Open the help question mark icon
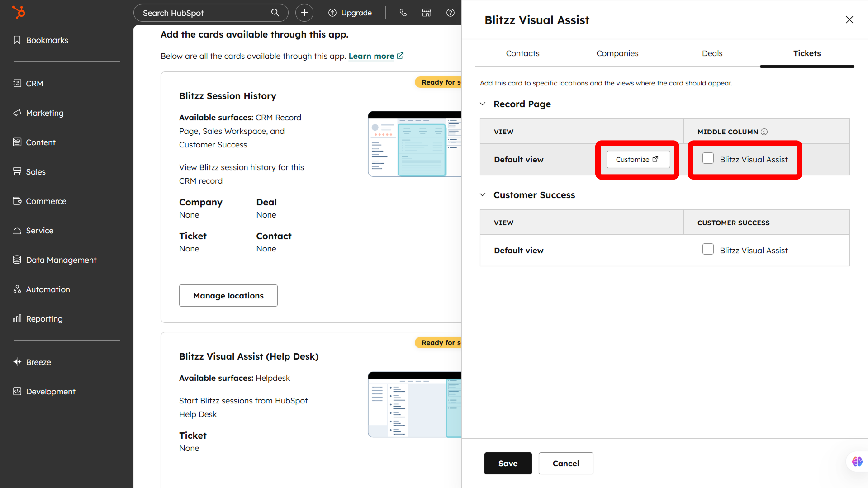Viewport: 868px width, 488px height. coord(451,13)
